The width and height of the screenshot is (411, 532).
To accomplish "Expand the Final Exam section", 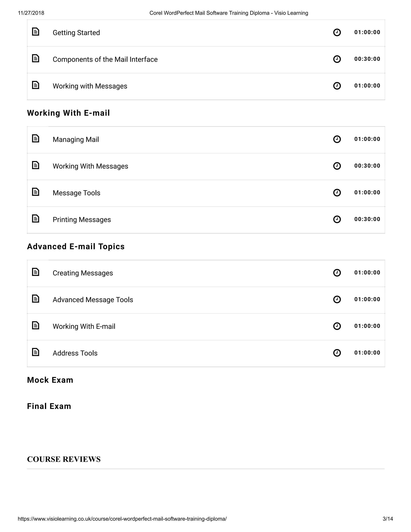I will 49,406.
